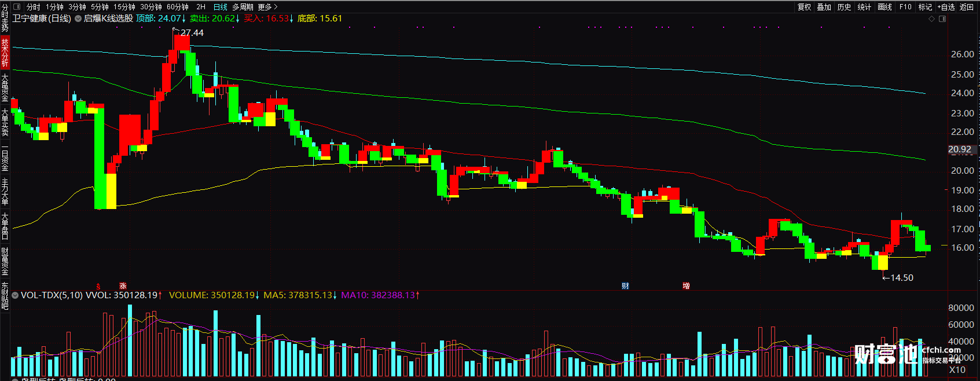Click the 底部: 15.61 value

(x=320, y=19)
